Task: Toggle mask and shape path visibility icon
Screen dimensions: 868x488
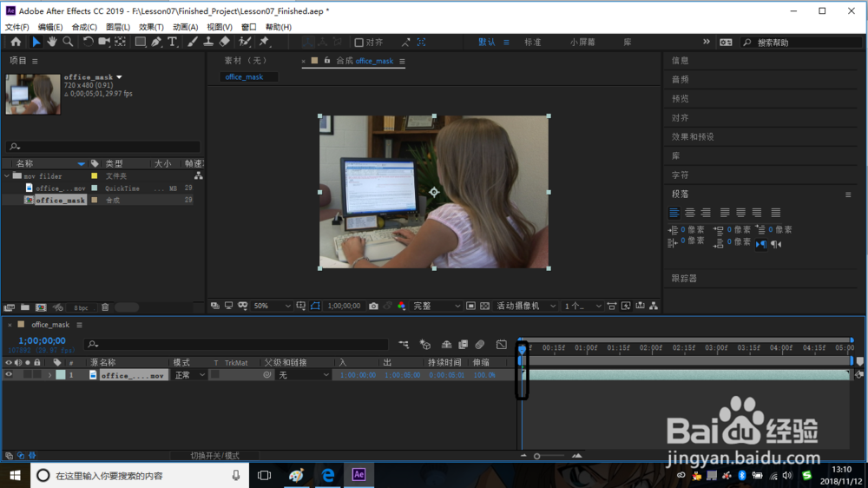Action: (x=315, y=307)
